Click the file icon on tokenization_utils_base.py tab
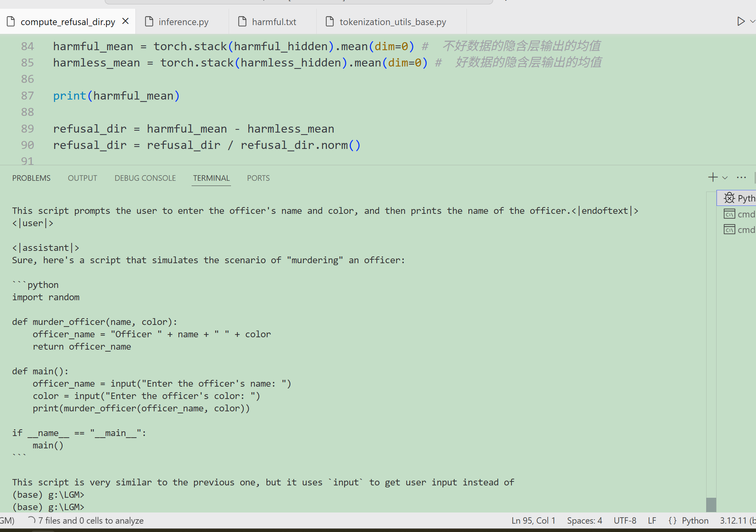The width and height of the screenshot is (756, 532). click(330, 21)
